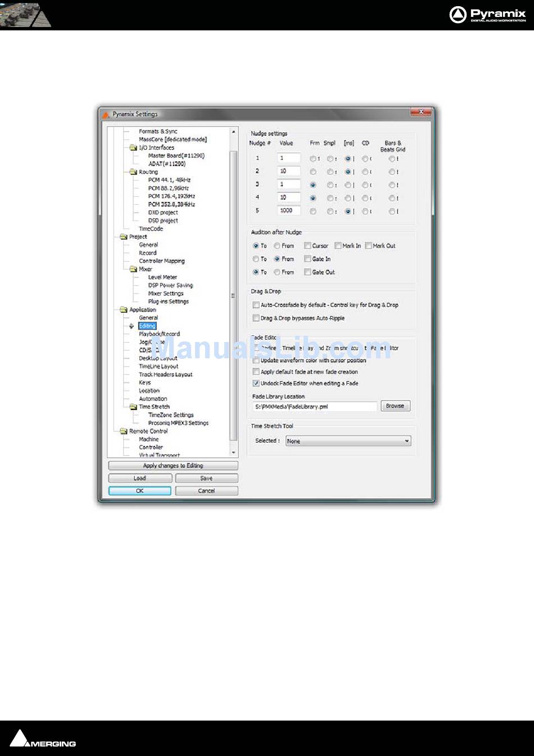
Task: Open DSD project routing page
Action: tap(163, 220)
